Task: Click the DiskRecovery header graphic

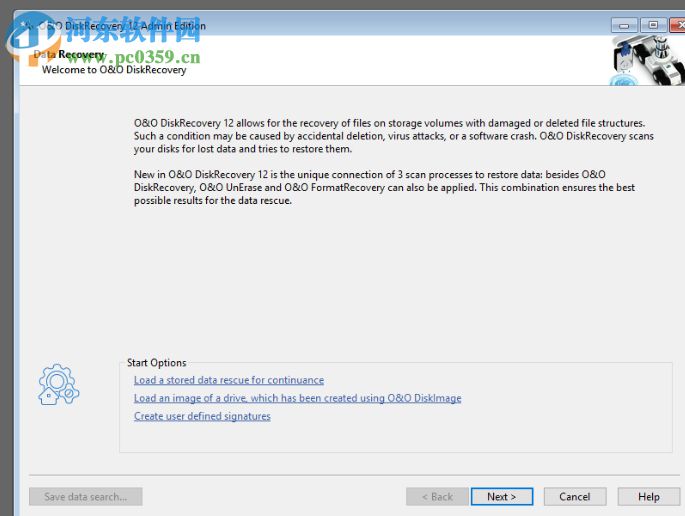Action: coord(647,60)
